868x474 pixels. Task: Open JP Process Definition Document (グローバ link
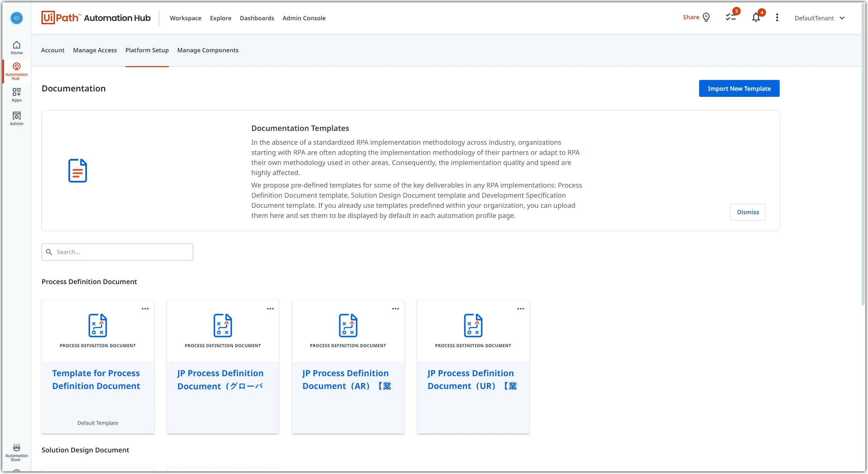tap(220, 380)
